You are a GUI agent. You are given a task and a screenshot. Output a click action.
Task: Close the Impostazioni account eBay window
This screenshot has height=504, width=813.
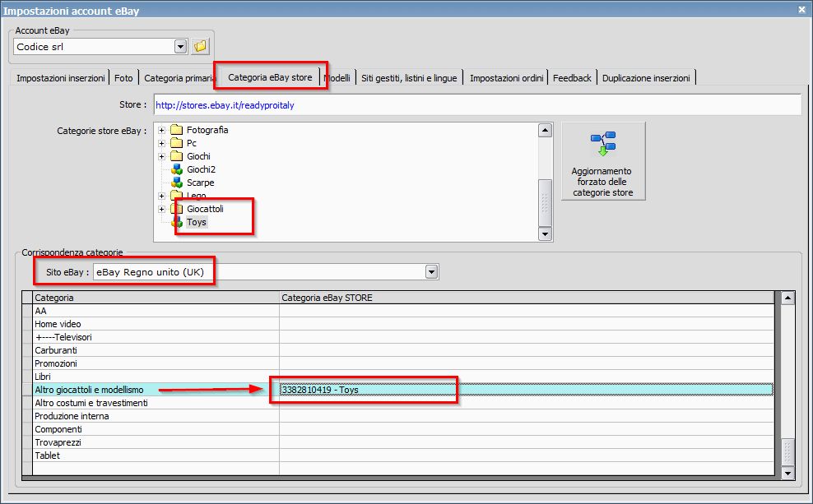pyautogui.click(x=801, y=9)
